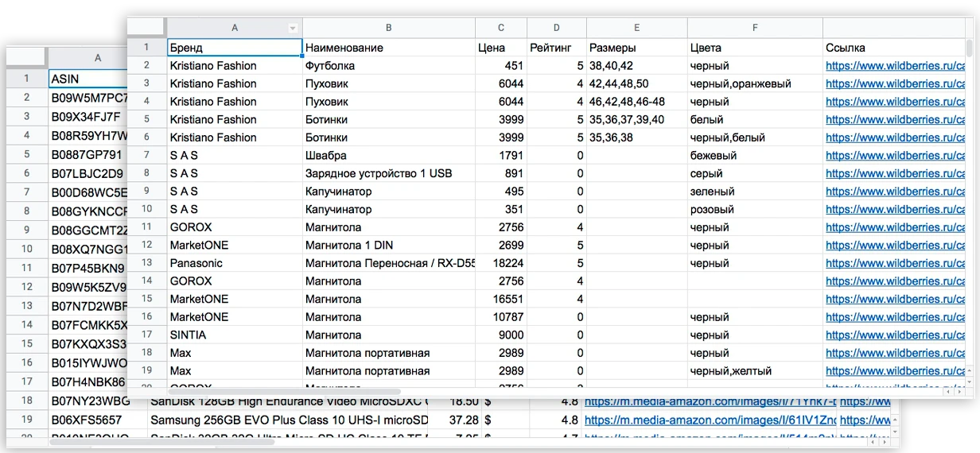Select color cell черный,желтый
The height and width of the screenshot is (453, 980).
[755, 370]
